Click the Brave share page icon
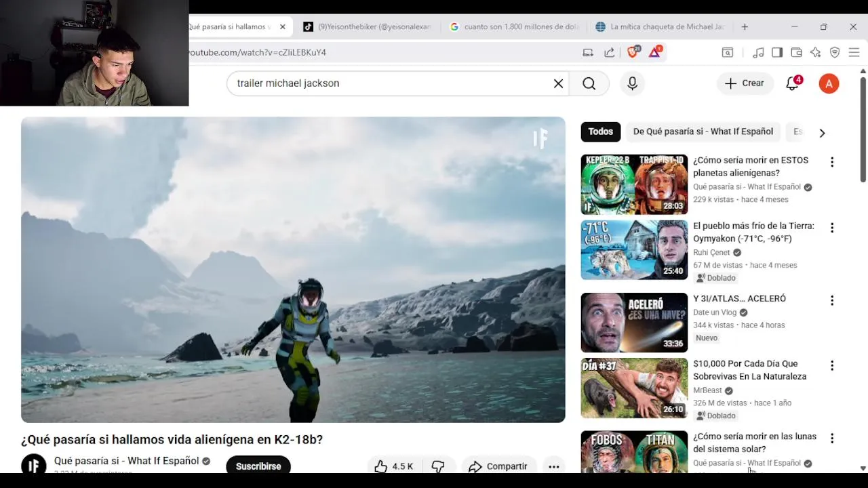 (x=609, y=52)
